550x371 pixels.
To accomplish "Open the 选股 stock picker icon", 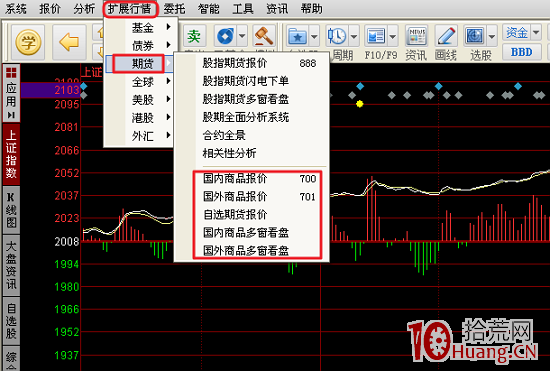I will pos(474,36).
